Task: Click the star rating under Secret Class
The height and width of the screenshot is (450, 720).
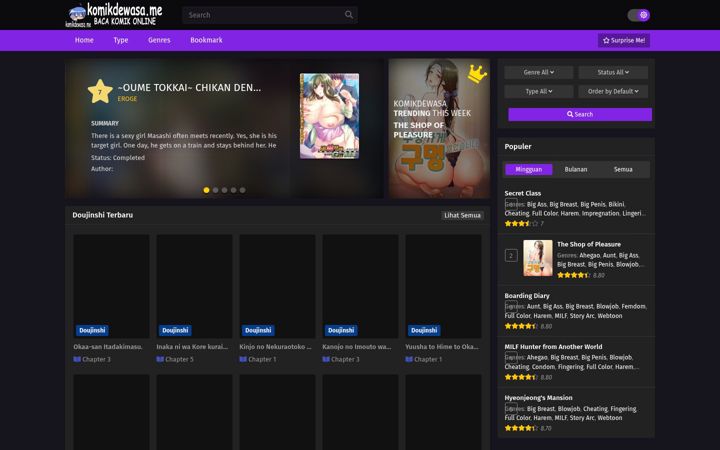Action: tap(521, 224)
